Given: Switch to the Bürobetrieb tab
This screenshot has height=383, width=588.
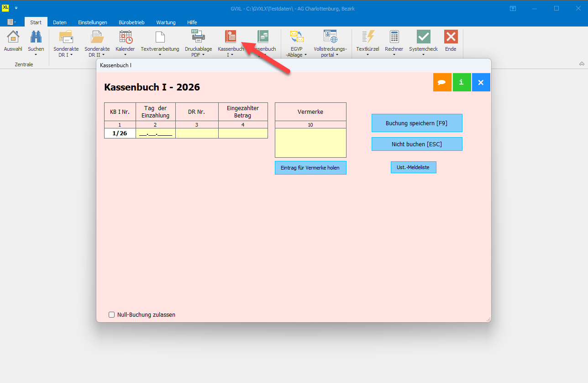Looking at the screenshot, I should point(131,22).
